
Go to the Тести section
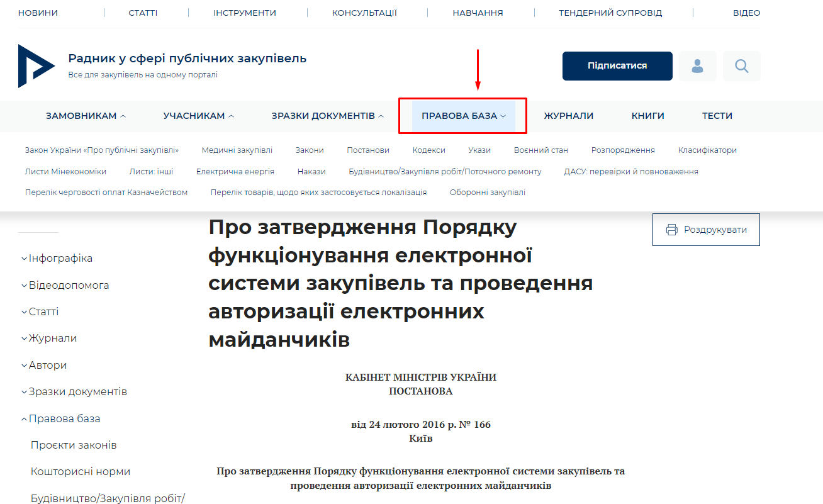coord(717,116)
